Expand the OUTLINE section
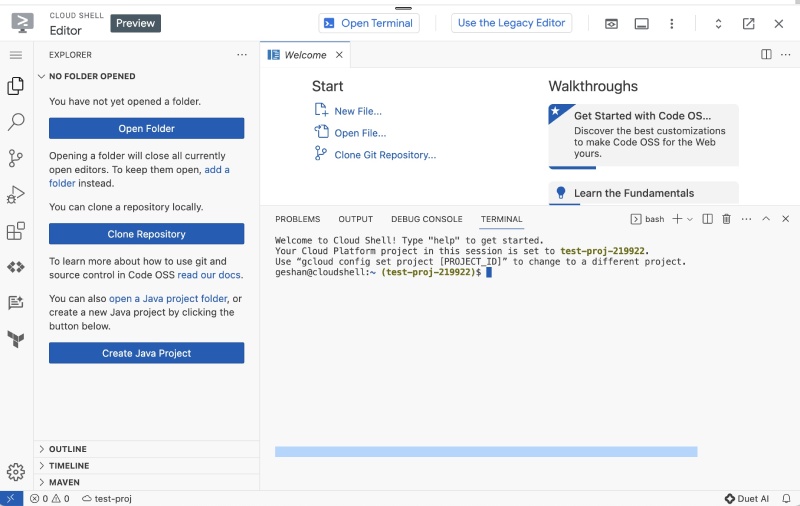Viewport: 800px width, 506px height. click(x=147, y=449)
